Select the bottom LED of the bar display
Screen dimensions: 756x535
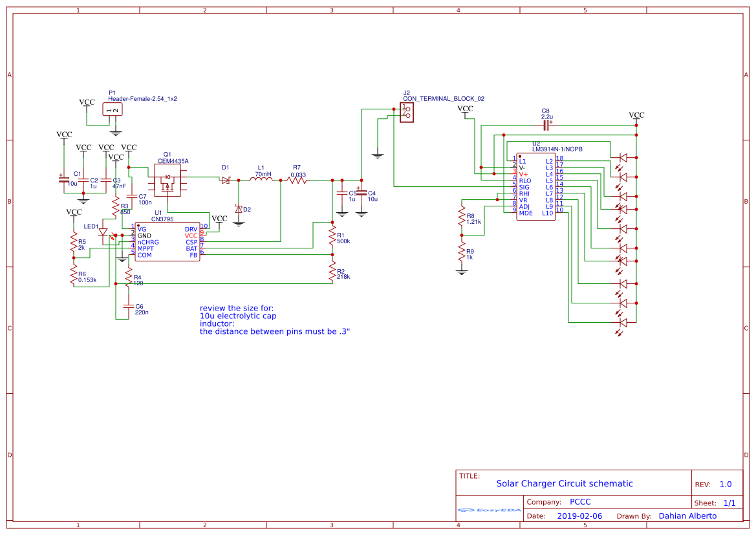623,322
